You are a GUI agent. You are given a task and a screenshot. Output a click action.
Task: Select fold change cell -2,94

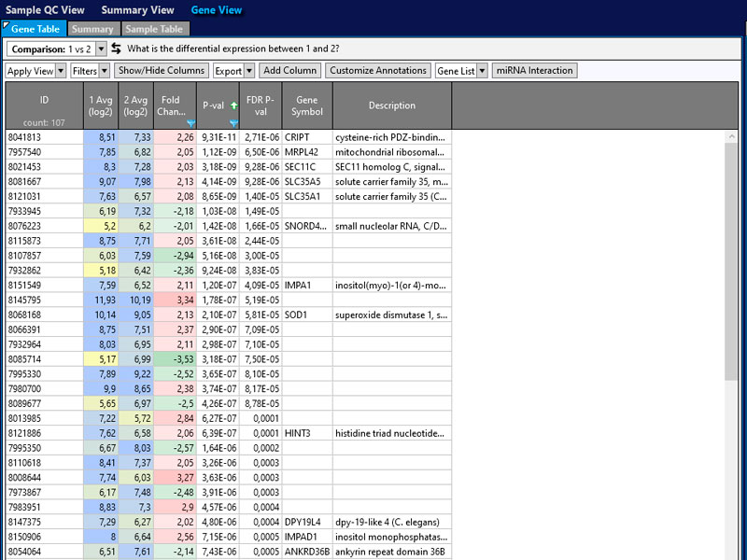(176, 256)
